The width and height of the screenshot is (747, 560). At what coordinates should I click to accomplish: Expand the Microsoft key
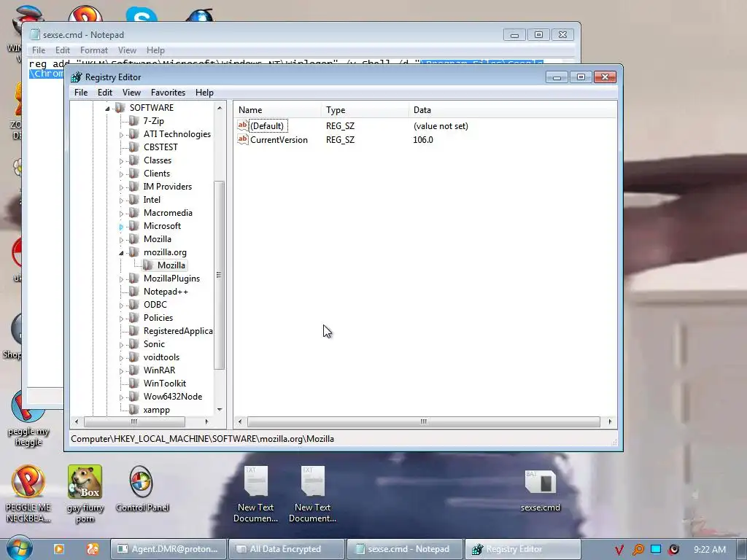121,227
